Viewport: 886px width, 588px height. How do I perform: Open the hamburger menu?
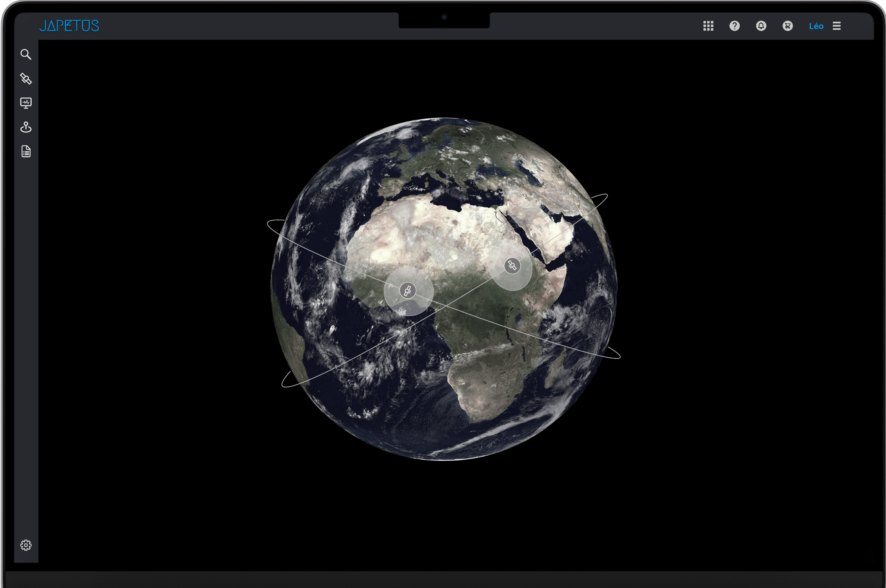836,26
